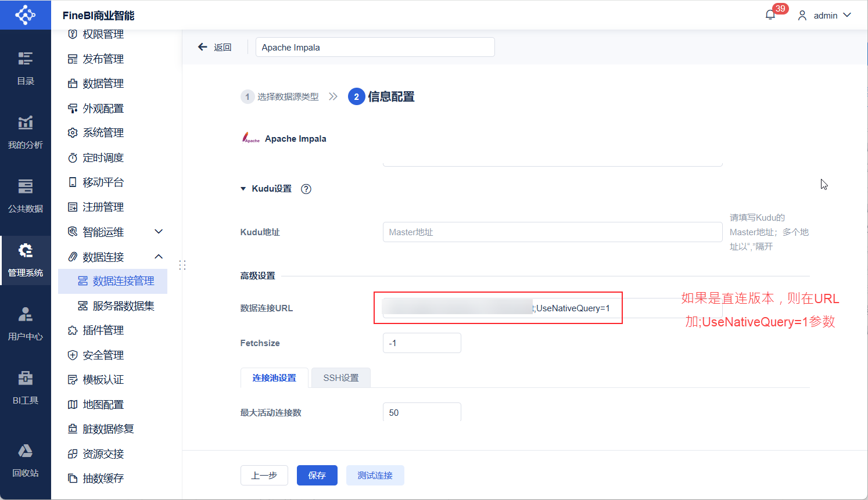Open 我的分析 in the left rail
868x500 pixels.
pos(26,132)
